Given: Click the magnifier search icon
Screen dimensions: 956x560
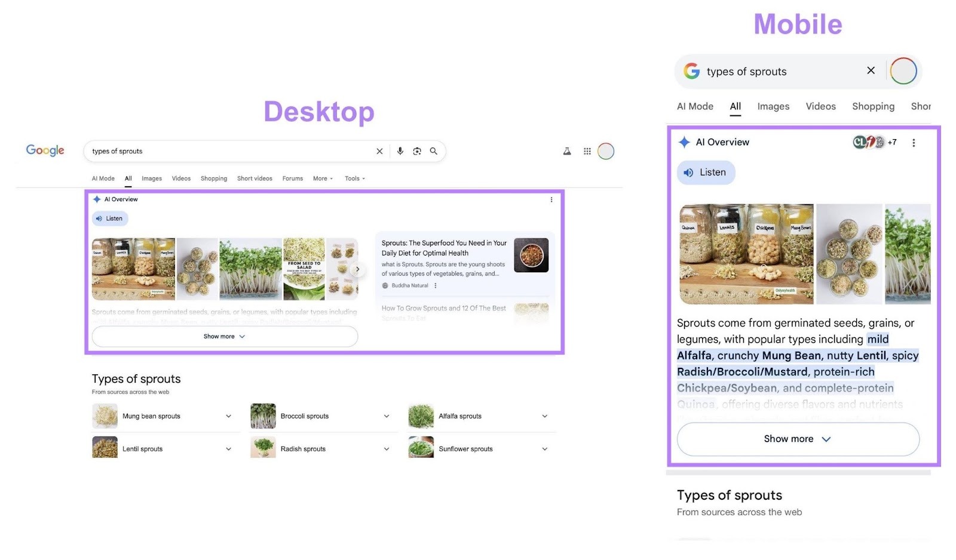Looking at the screenshot, I should [x=434, y=151].
